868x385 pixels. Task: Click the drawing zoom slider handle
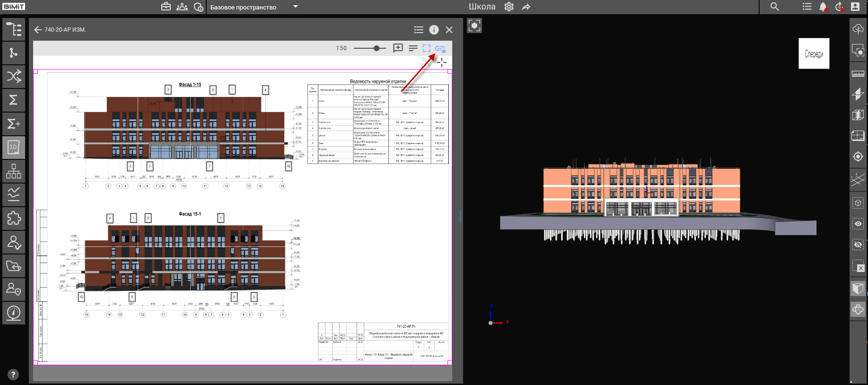click(377, 48)
